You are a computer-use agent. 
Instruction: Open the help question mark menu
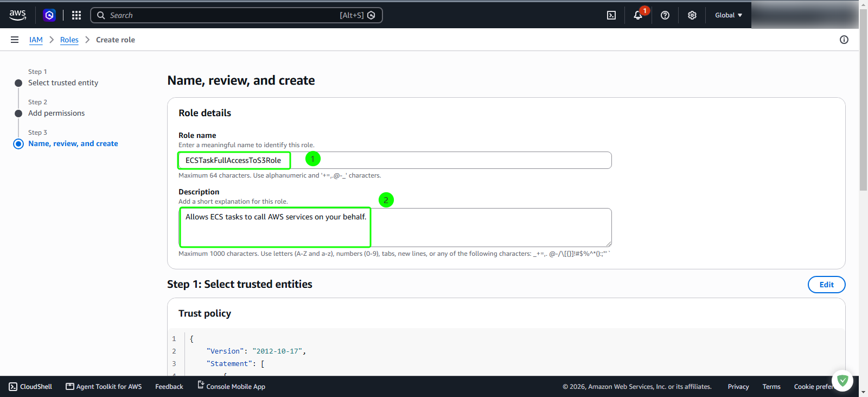click(x=665, y=15)
